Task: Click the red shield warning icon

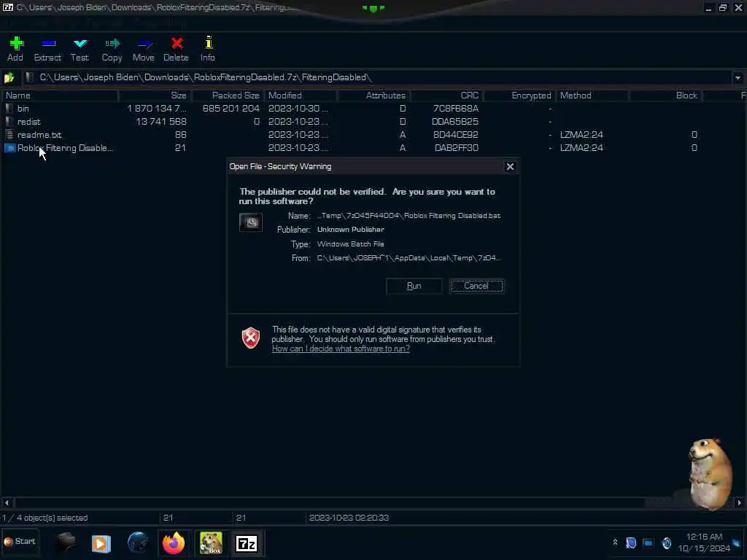Action: (251, 338)
